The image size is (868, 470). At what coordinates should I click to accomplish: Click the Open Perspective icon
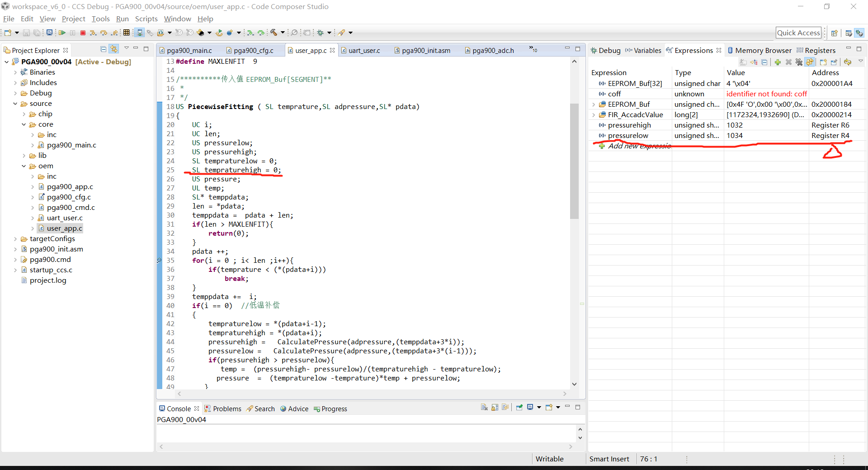835,33
